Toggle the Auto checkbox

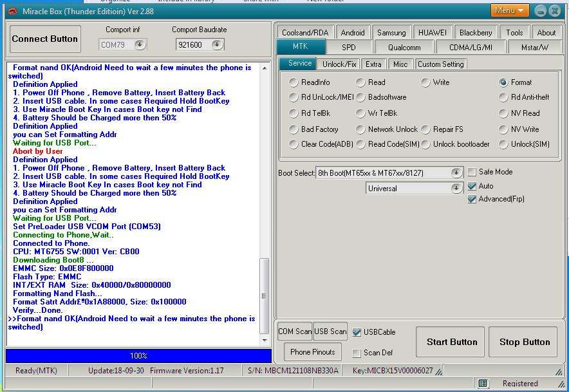[x=472, y=186]
